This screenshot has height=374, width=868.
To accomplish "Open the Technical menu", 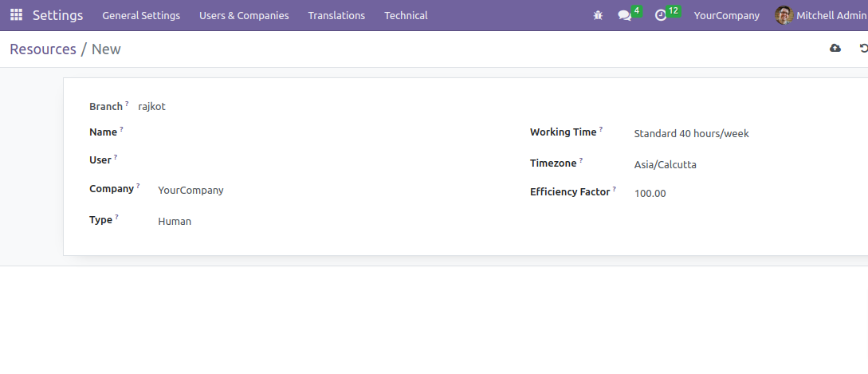I will click(406, 15).
